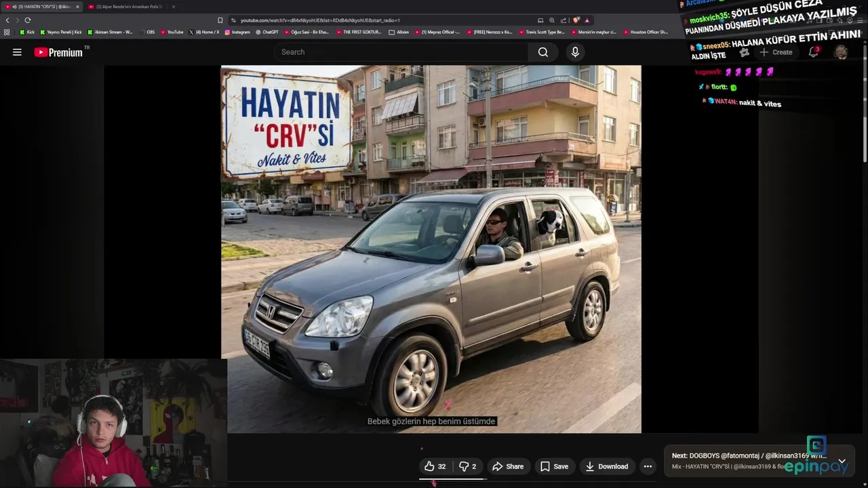This screenshot has width=868, height=488.
Task: Open the next video title DOGBOYS
Action: point(749,455)
